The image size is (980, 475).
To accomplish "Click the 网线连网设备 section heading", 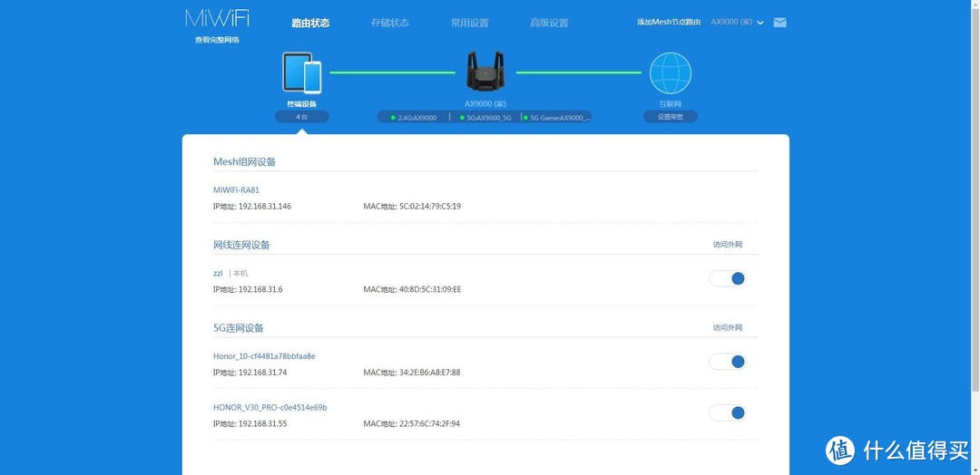I will click(241, 245).
